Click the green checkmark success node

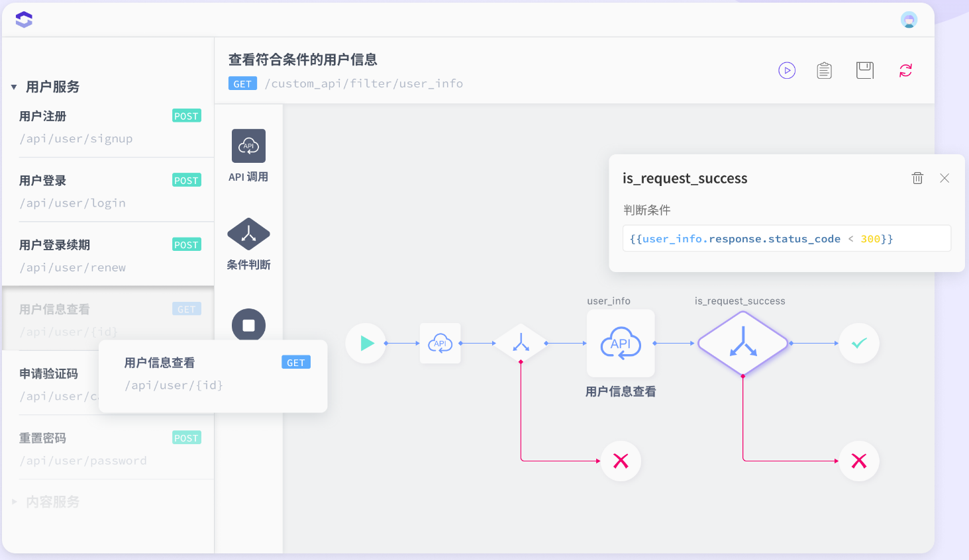pos(858,343)
